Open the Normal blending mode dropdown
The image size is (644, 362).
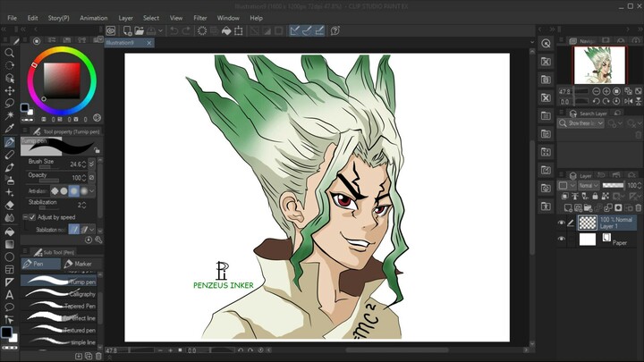pos(589,186)
